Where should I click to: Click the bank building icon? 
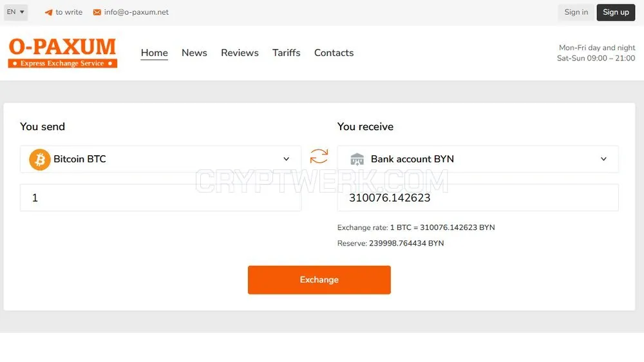tap(357, 159)
